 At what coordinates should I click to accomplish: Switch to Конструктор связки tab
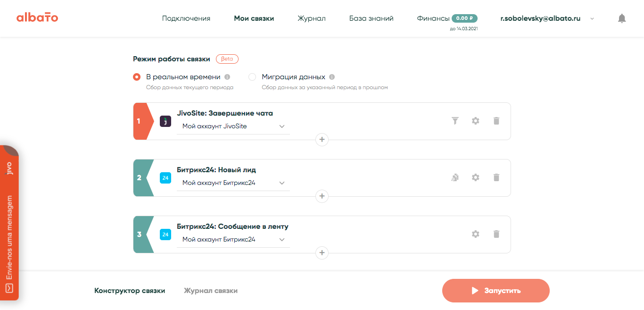pyautogui.click(x=130, y=291)
